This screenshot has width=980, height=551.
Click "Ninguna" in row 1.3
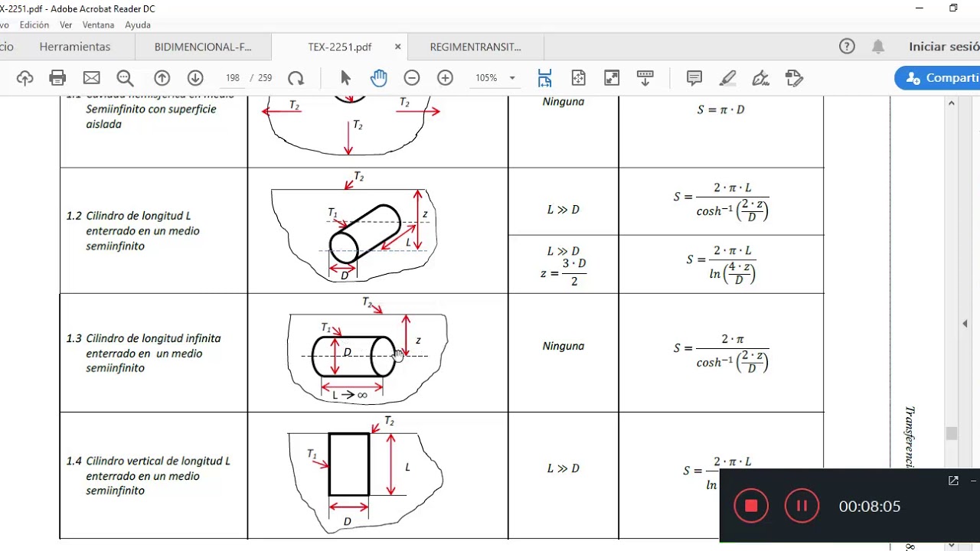(x=563, y=346)
